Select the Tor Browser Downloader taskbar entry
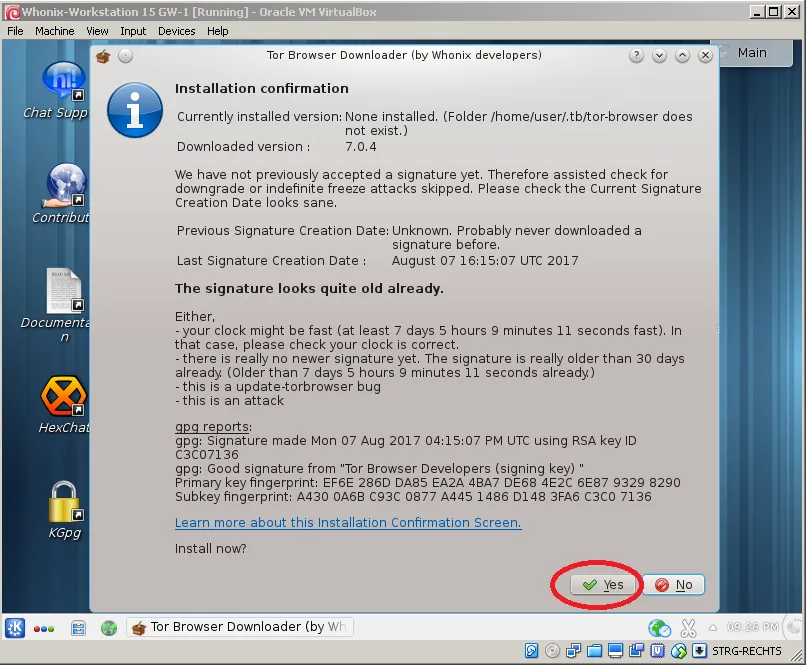The image size is (806, 665). pyautogui.click(x=240, y=627)
